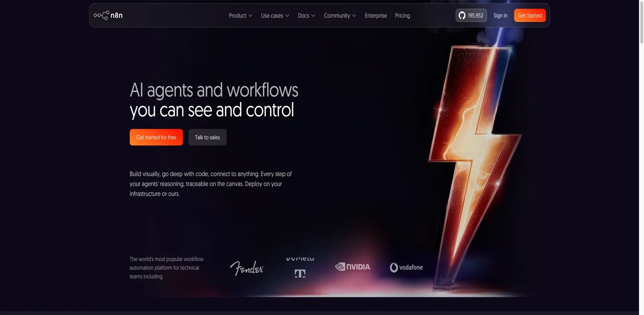Click the Talk to sales button

(207, 137)
